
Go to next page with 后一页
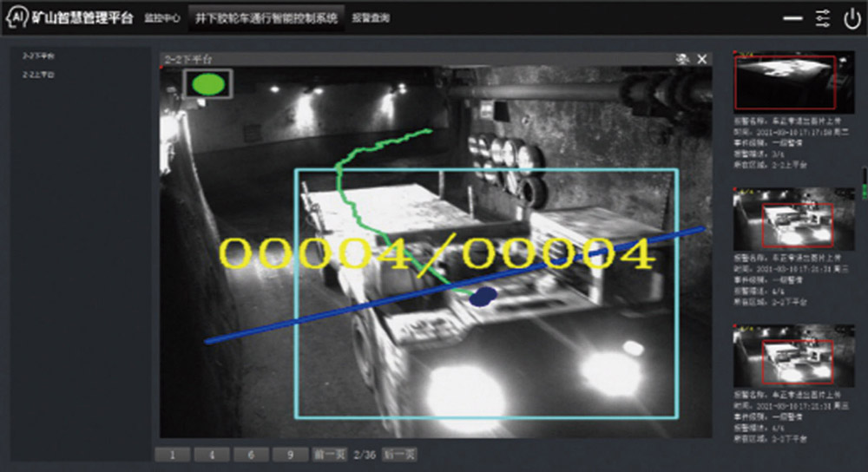[x=399, y=455]
